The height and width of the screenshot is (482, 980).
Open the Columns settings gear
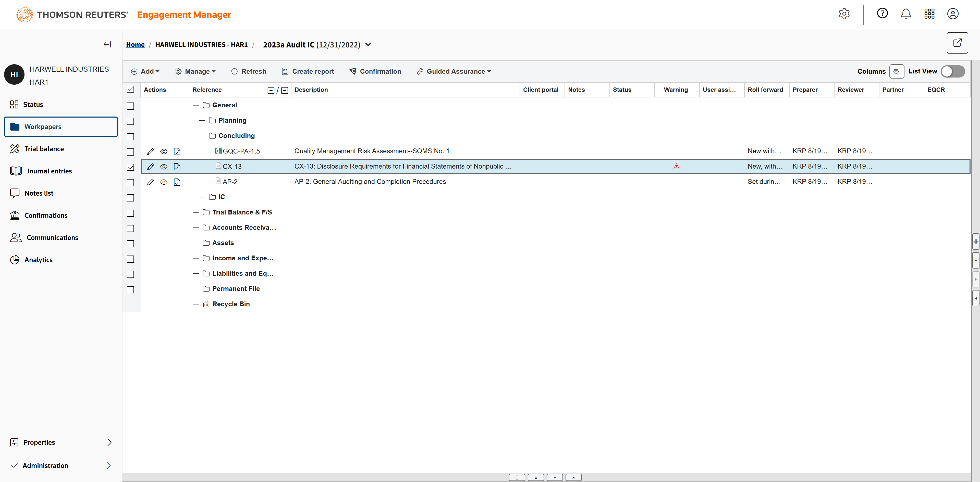tap(896, 71)
